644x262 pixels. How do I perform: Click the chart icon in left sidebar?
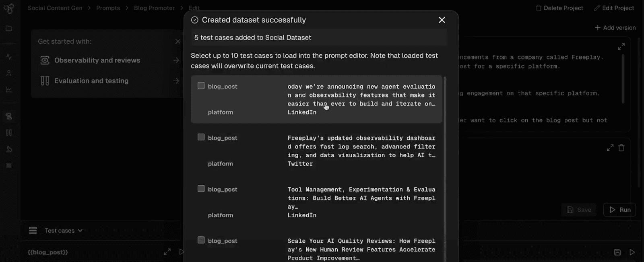point(9,89)
